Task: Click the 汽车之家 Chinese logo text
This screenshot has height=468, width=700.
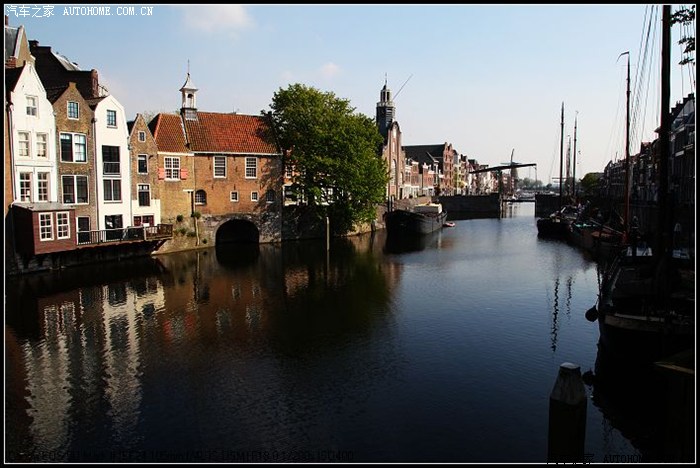Action: point(30,11)
